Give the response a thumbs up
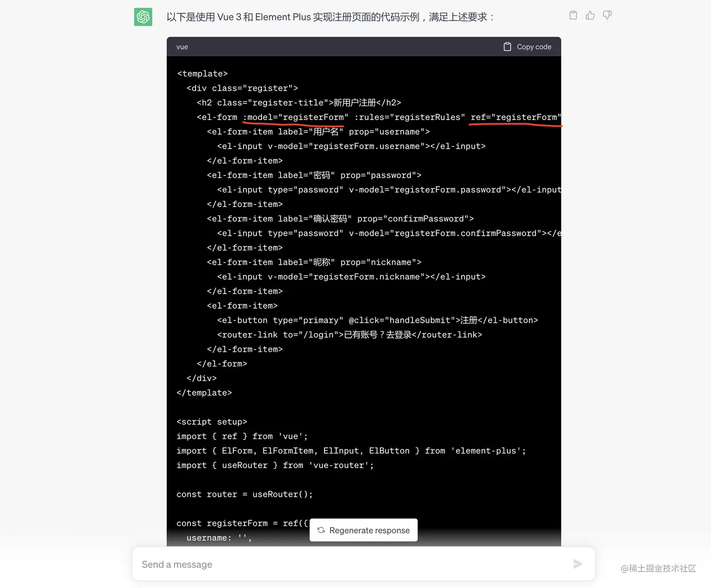The width and height of the screenshot is (711, 588). tap(590, 15)
